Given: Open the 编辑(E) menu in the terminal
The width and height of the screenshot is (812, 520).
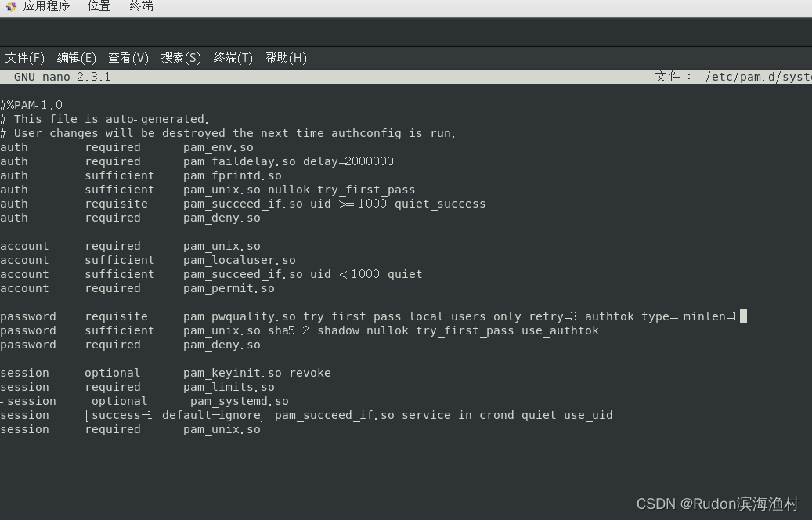Looking at the screenshot, I should (x=76, y=57).
